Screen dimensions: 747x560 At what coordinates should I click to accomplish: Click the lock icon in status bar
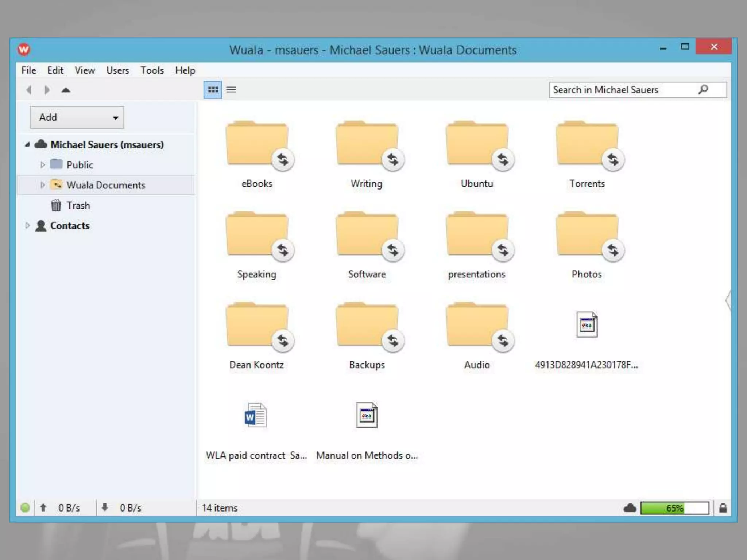(x=723, y=508)
